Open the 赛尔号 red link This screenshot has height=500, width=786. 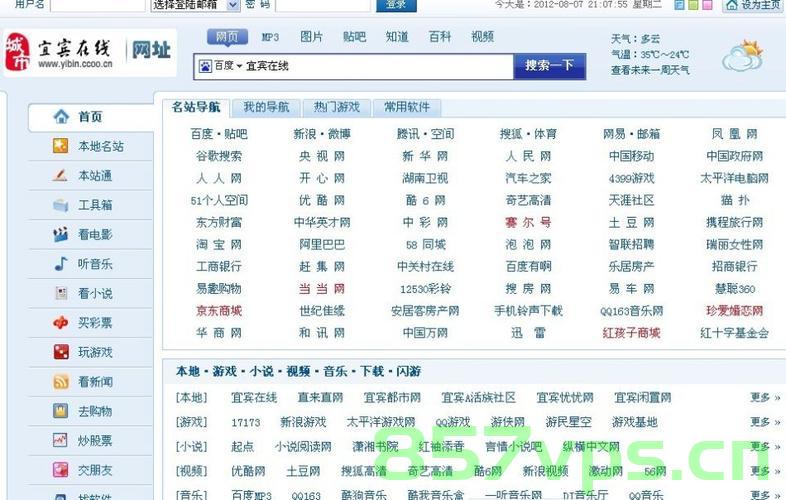tap(528, 222)
